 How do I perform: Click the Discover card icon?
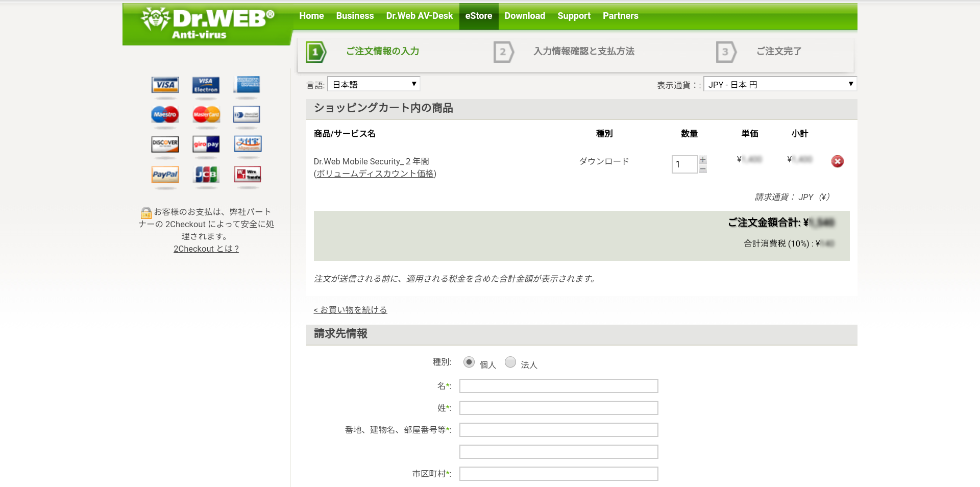pyautogui.click(x=165, y=144)
